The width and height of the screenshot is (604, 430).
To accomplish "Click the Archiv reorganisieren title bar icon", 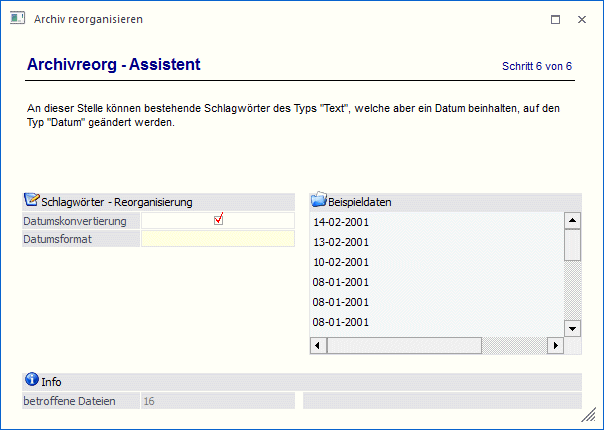I will 17,19.
